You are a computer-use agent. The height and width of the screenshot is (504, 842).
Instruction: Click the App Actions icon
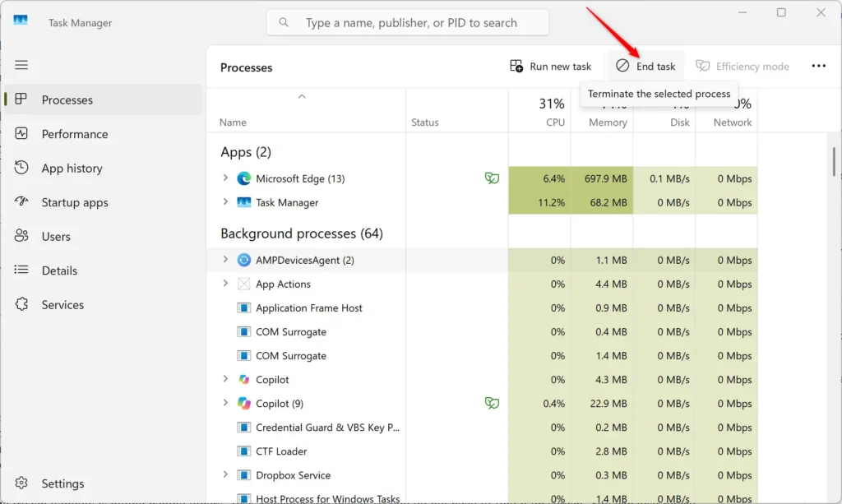[243, 284]
